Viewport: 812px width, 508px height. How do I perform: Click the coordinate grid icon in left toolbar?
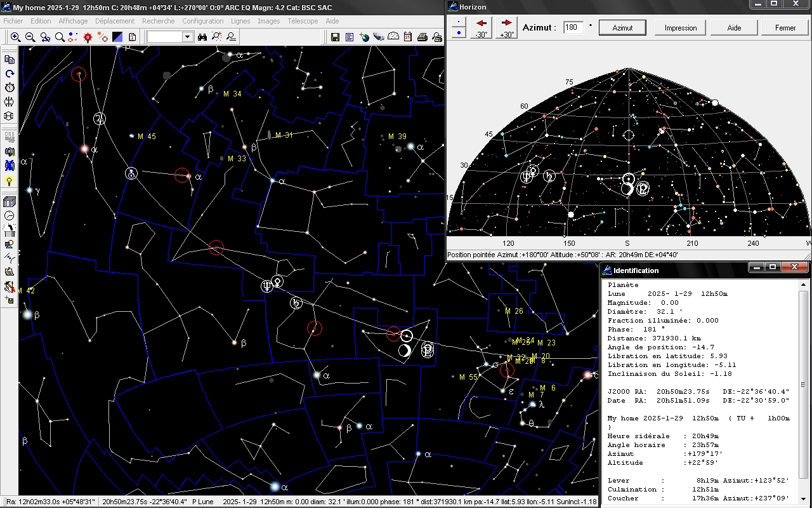pyautogui.click(x=10, y=116)
